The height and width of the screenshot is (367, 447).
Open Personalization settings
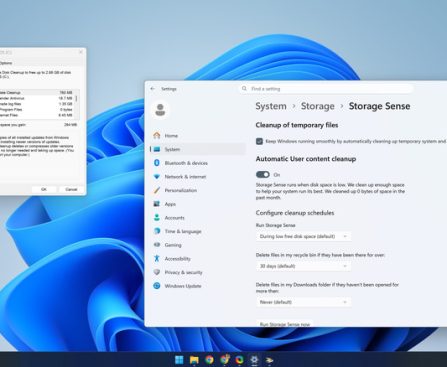[x=198, y=190]
